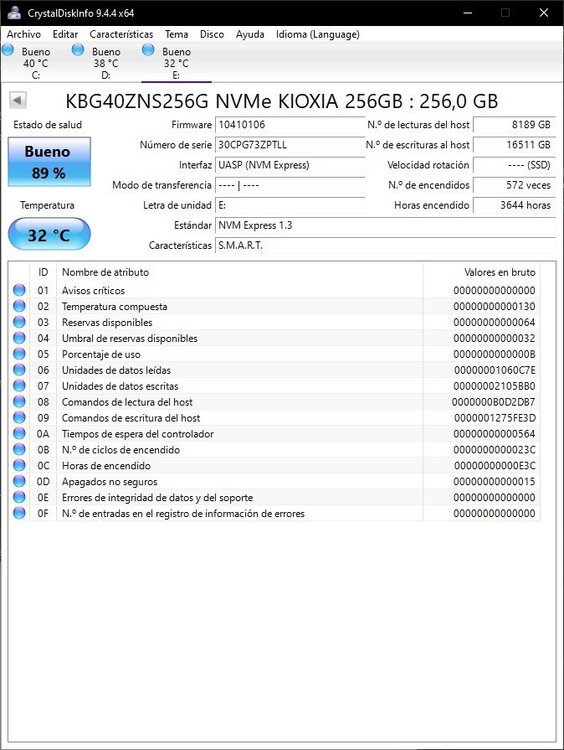Open the Idioma (Language) menu
564x750 pixels.
pyautogui.click(x=318, y=34)
